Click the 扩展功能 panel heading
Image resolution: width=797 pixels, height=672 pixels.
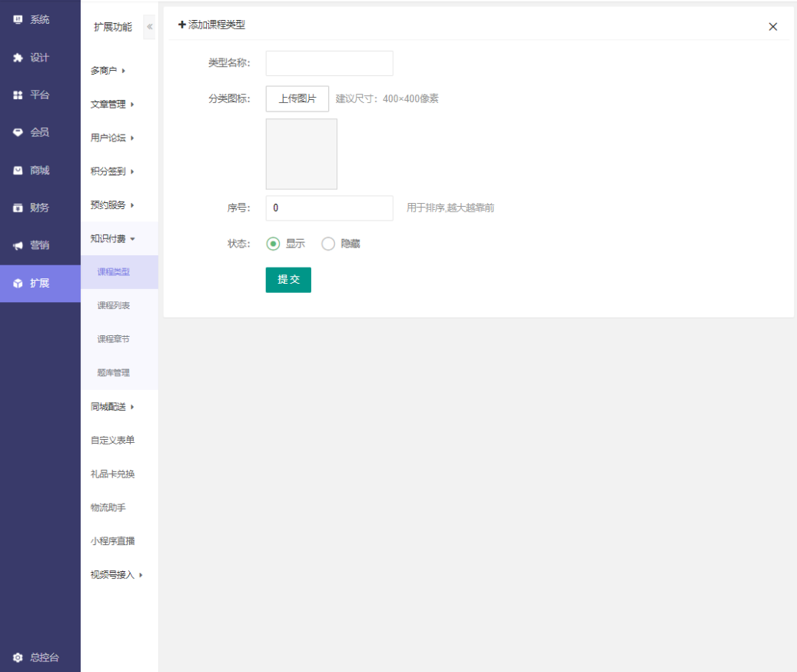click(113, 27)
